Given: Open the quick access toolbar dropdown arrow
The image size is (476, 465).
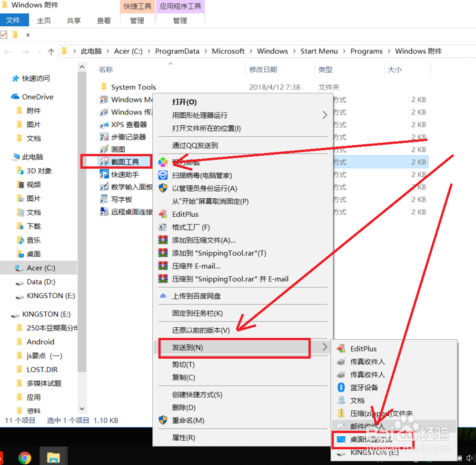Looking at the screenshot, I should click(x=28, y=35).
